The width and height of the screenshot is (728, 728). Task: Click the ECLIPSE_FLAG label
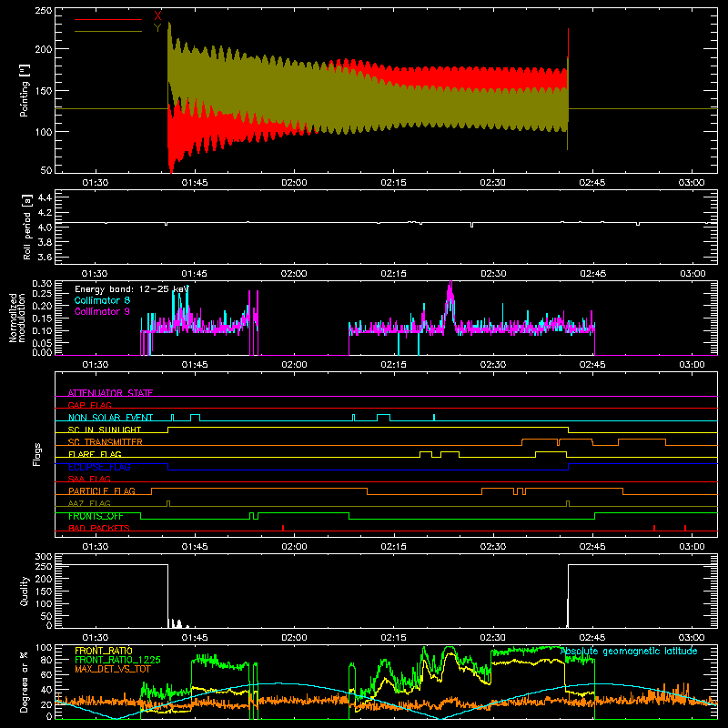coord(99,467)
